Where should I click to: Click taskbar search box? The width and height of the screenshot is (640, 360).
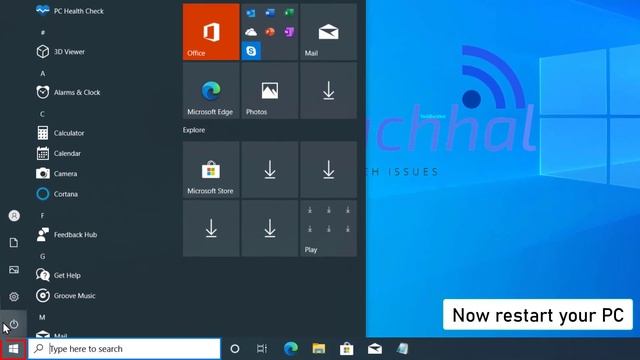(x=124, y=349)
